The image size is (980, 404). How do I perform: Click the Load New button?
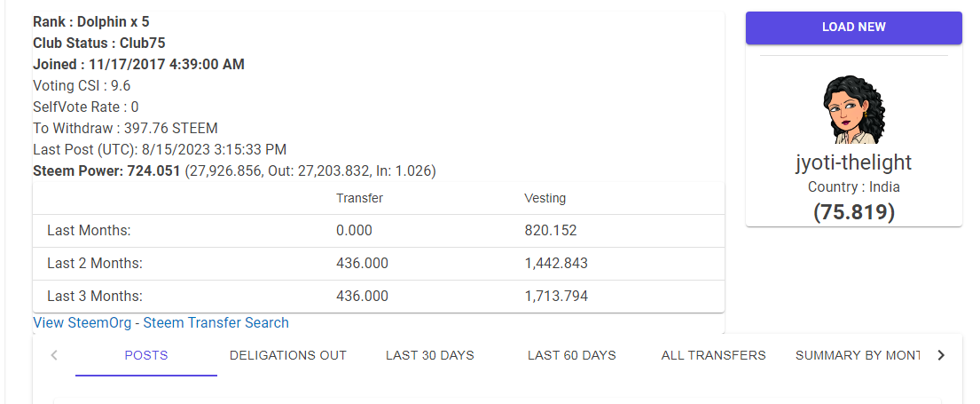[853, 28]
